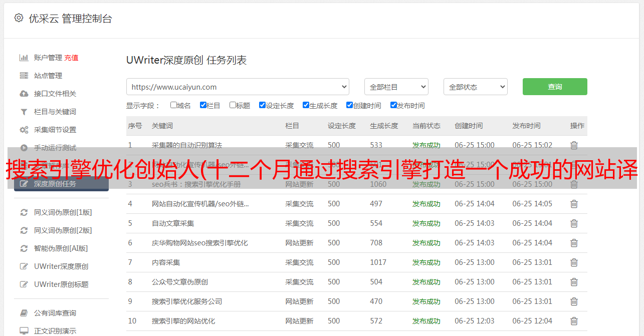
Task: Click the red 充值 link
Action: [71, 58]
